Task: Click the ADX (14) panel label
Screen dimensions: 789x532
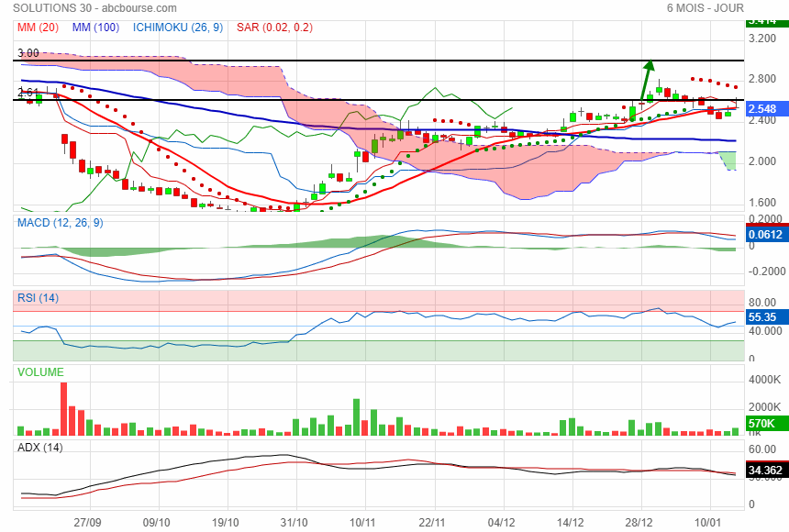Action: (x=40, y=448)
